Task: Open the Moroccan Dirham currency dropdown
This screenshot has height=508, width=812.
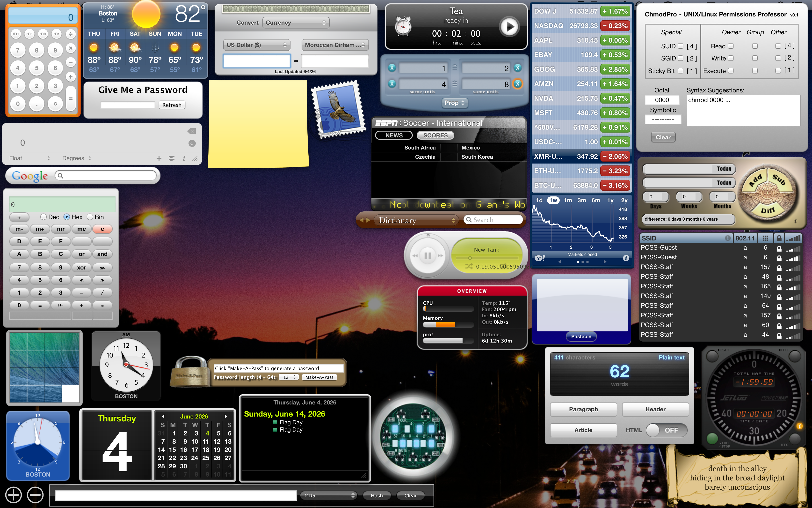Action: pyautogui.click(x=335, y=45)
